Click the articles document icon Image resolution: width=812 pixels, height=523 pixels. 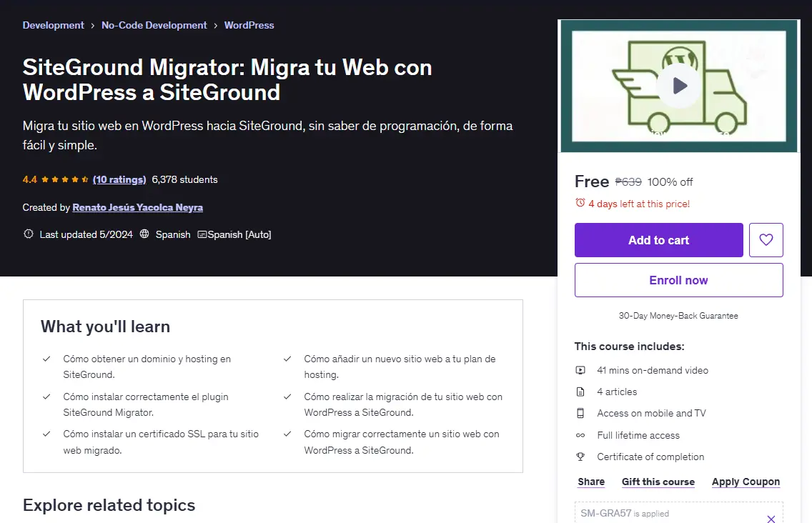(580, 392)
